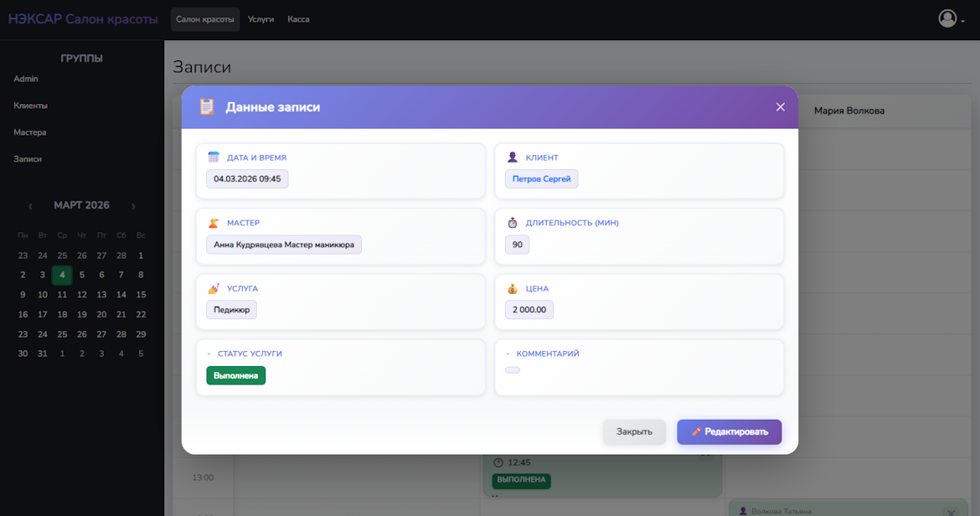The image size is (980, 516).
Task: Click the calendar icon beside Дата и время
Action: [x=214, y=157]
